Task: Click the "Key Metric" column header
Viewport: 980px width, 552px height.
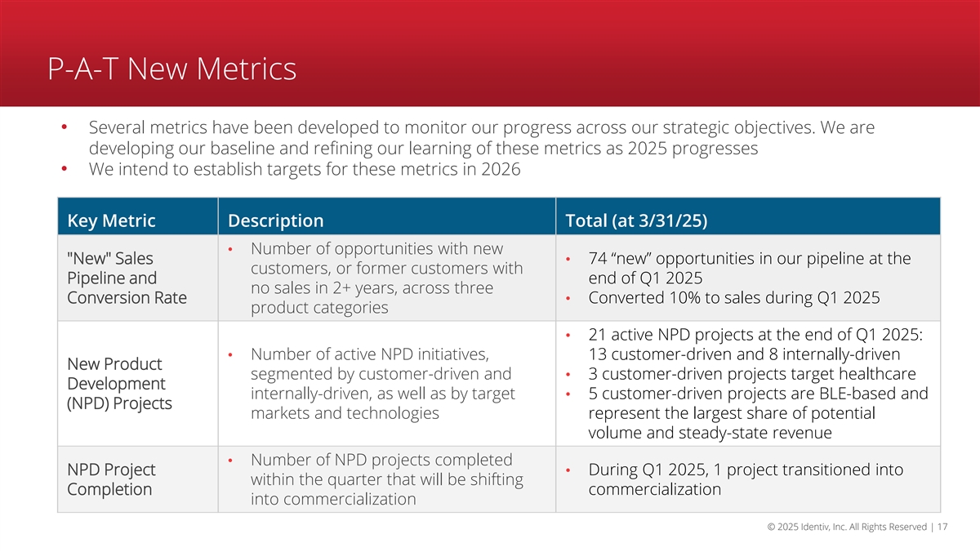Action: pyautogui.click(x=111, y=220)
